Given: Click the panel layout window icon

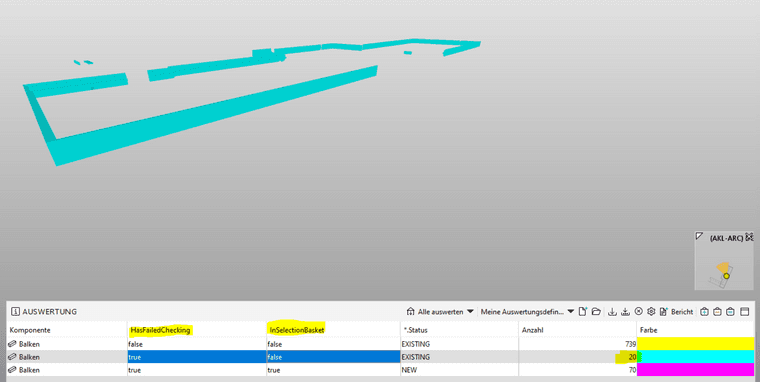Looking at the screenshot, I should (x=745, y=312).
